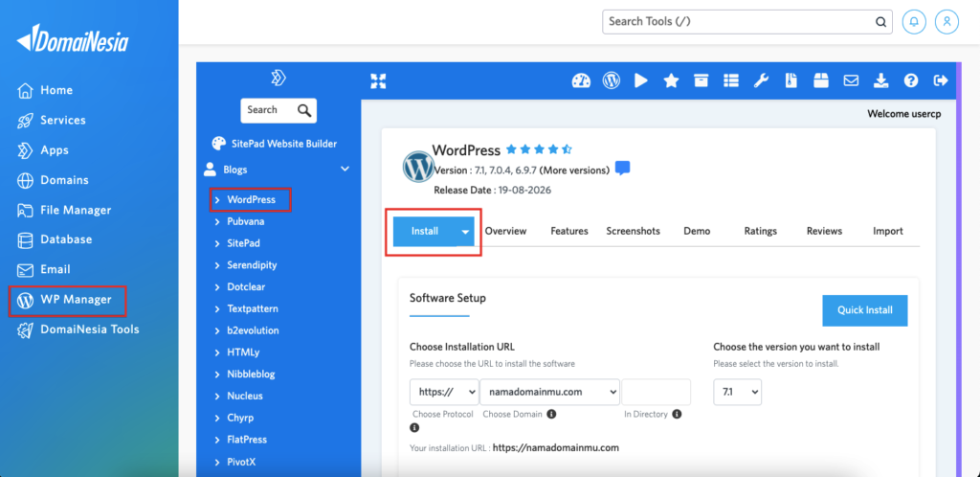The height and width of the screenshot is (477, 980).
Task: Select SitePad in the Blogs list
Action: [x=243, y=243]
